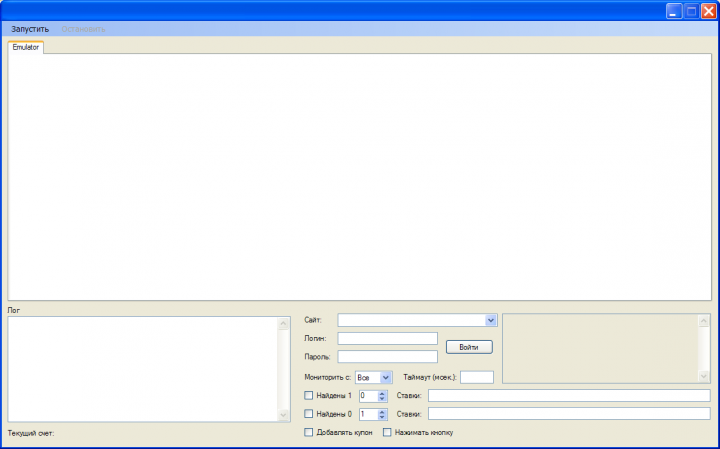720x449 pixels.
Task: Click the Войти button
Action: pyautogui.click(x=469, y=347)
